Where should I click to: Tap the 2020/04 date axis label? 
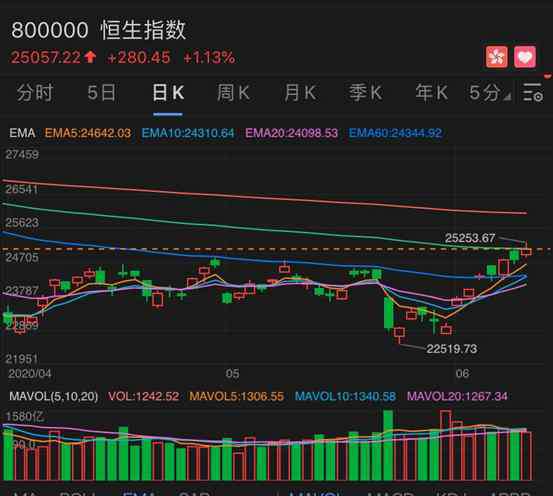(30, 374)
